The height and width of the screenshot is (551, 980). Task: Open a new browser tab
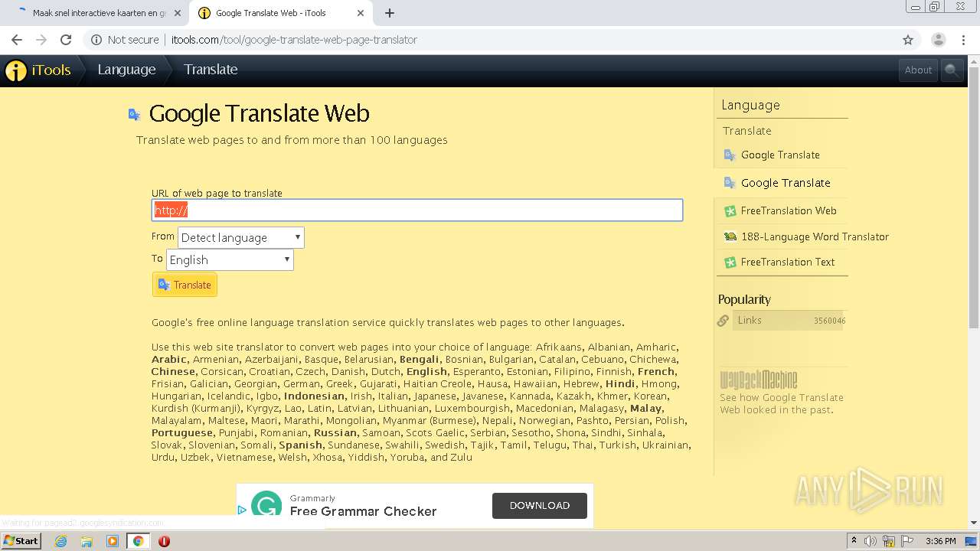coord(390,13)
